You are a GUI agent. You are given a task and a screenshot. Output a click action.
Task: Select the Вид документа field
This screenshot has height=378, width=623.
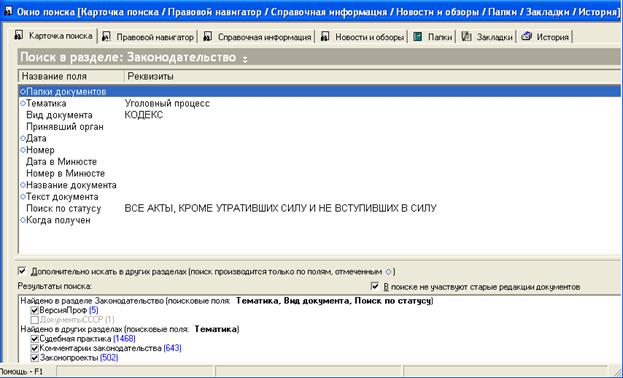(59, 115)
